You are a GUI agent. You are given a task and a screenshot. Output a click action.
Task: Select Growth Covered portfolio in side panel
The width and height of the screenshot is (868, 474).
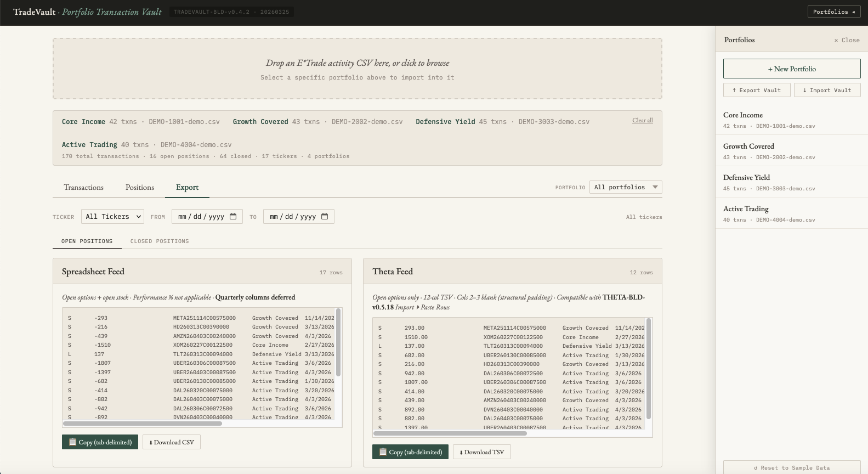pos(791,151)
